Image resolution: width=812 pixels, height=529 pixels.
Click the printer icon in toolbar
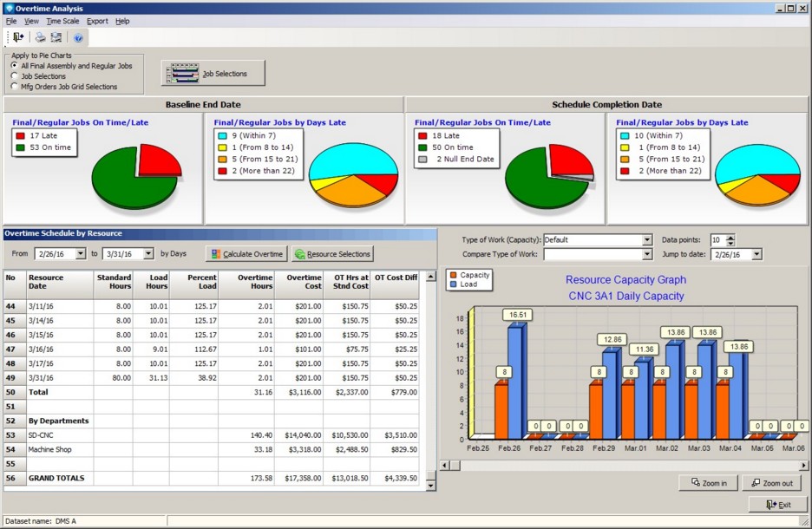(x=40, y=37)
